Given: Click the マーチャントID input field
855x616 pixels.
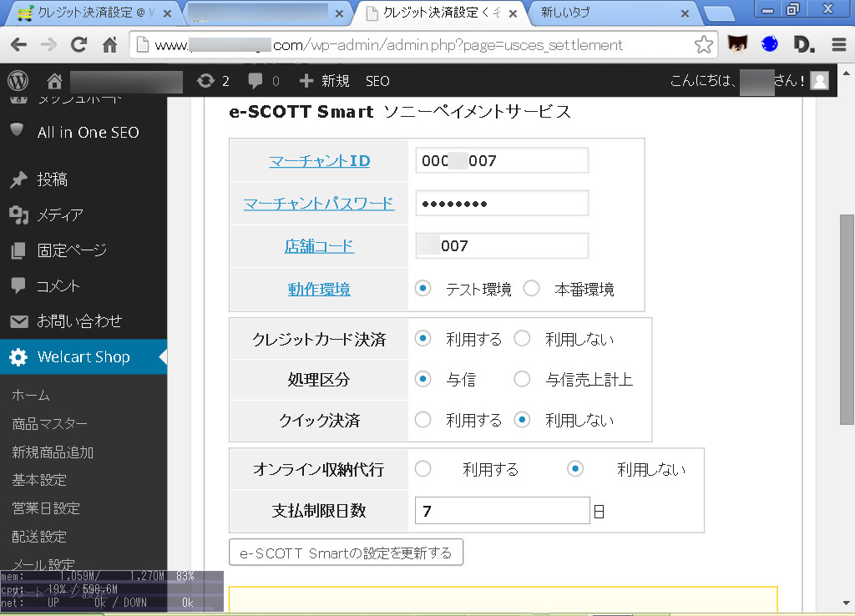Looking at the screenshot, I should click(x=502, y=160).
